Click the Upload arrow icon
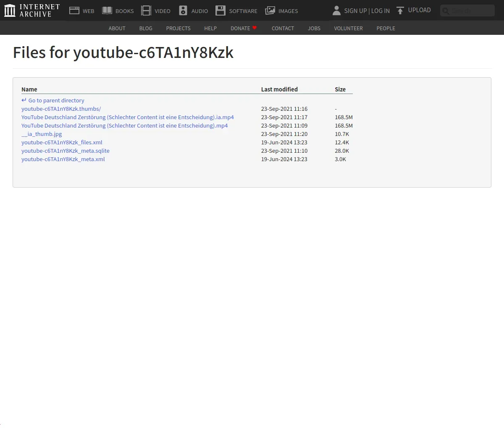 (x=400, y=10)
